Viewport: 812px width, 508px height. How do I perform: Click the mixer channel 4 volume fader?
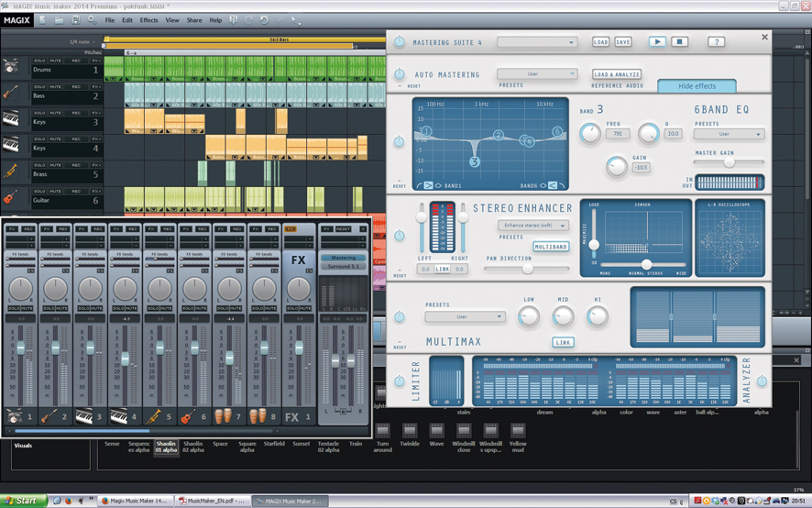pos(125,359)
